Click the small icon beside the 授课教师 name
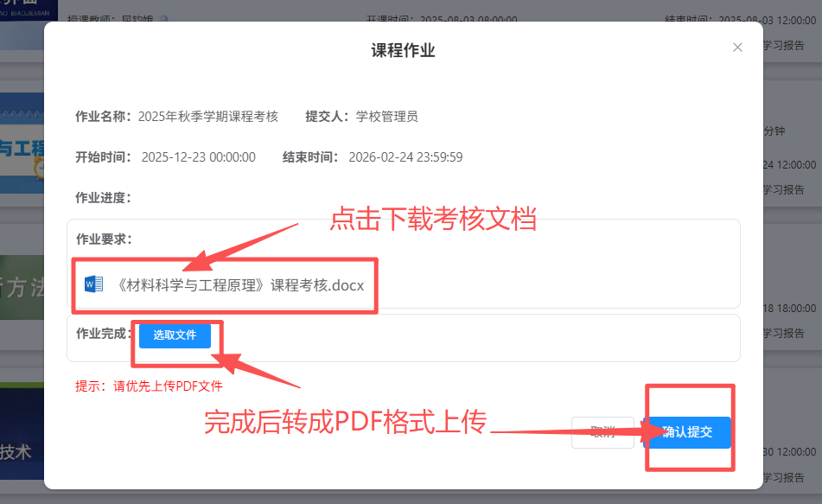This screenshot has width=822, height=504. (165, 18)
